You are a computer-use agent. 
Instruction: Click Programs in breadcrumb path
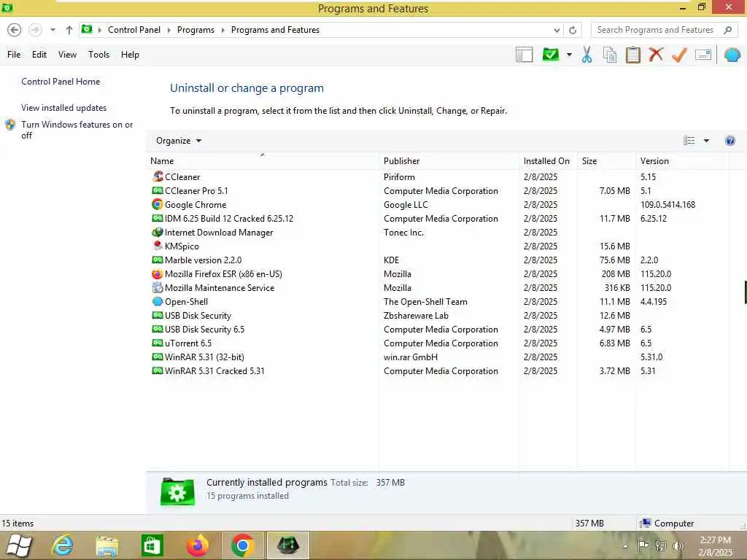tap(196, 30)
